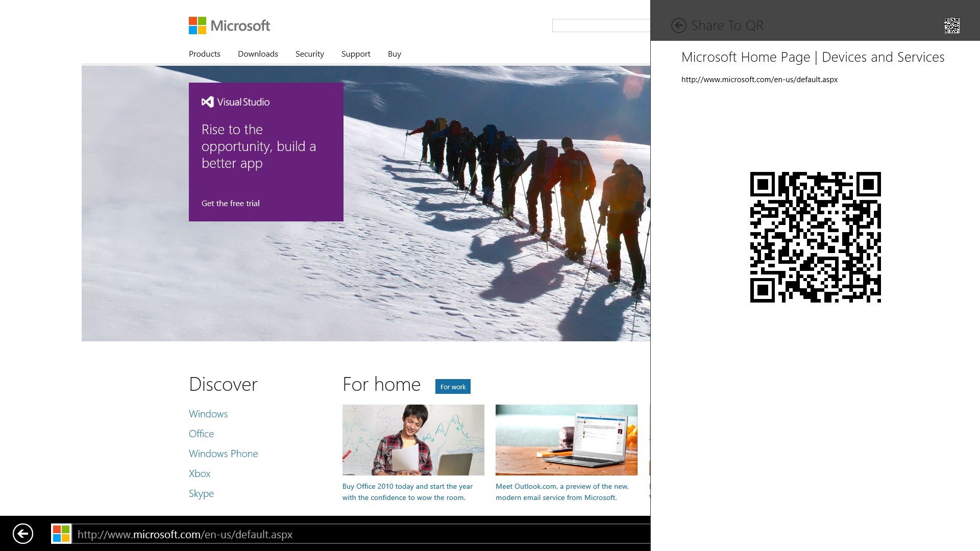The height and width of the screenshot is (551, 980).
Task: Click the small QR app icon in header
Action: tap(951, 26)
